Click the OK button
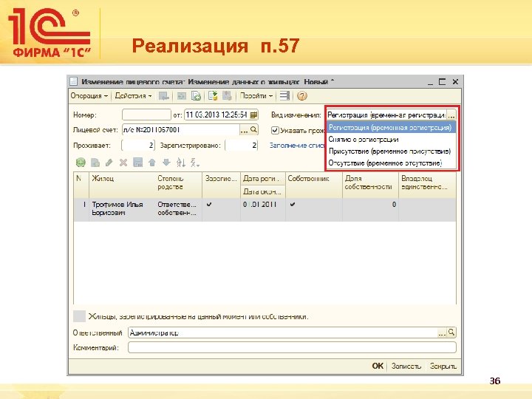Image resolution: width=532 pixels, height=399 pixels. tap(378, 366)
